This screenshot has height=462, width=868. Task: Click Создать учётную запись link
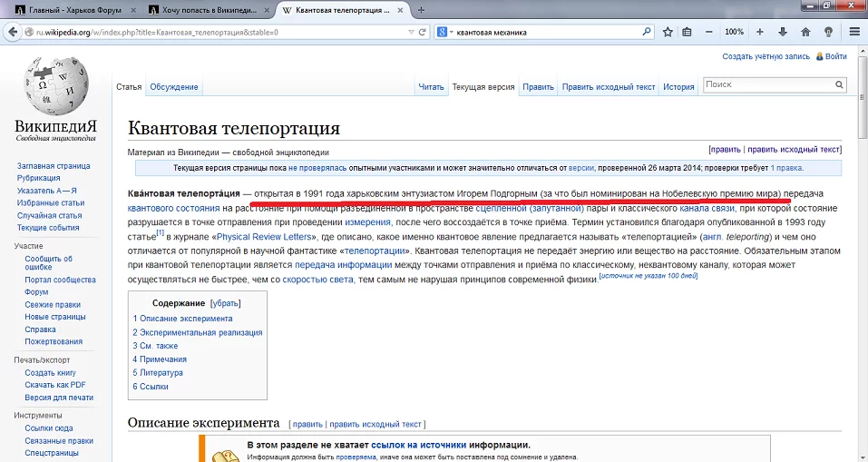[x=766, y=56]
